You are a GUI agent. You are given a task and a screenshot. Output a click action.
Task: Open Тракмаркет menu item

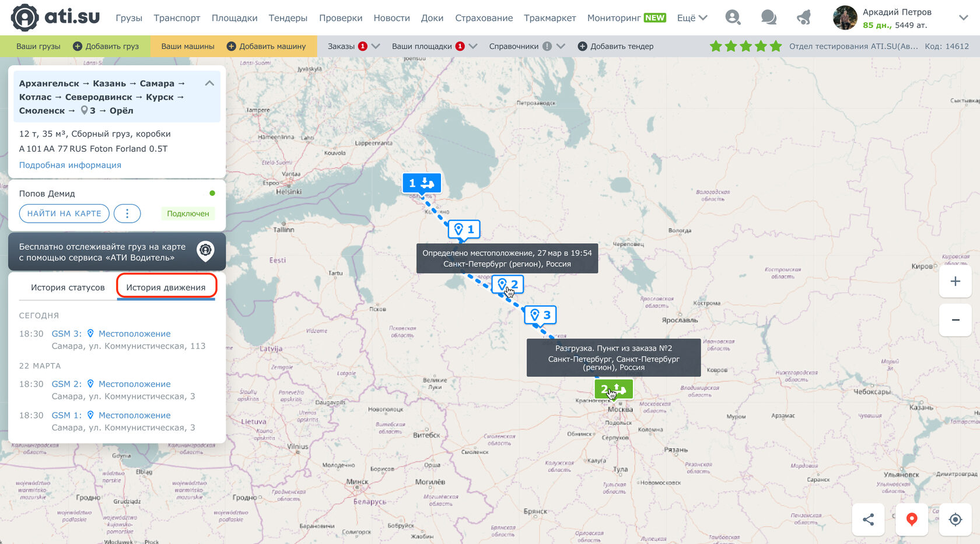tap(549, 18)
